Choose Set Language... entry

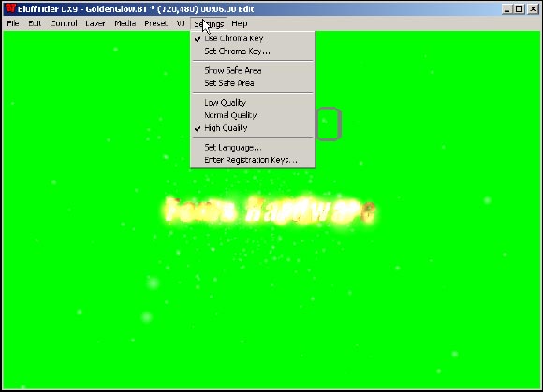(x=253, y=148)
